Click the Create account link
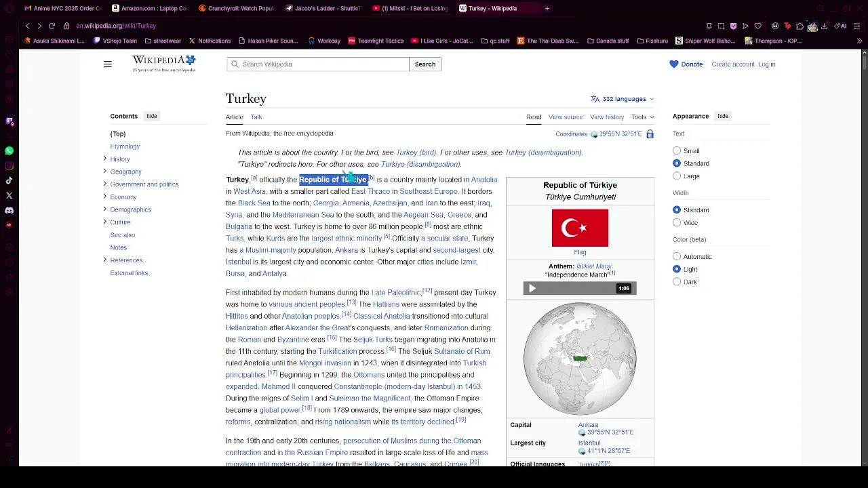The width and height of the screenshot is (868, 488). point(733,64)
